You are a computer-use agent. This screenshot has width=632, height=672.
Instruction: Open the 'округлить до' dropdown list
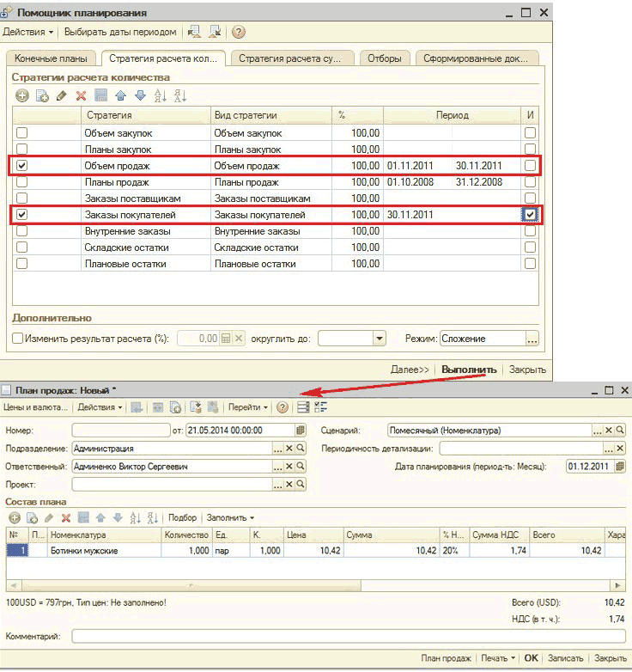click(x=379, y=339)
